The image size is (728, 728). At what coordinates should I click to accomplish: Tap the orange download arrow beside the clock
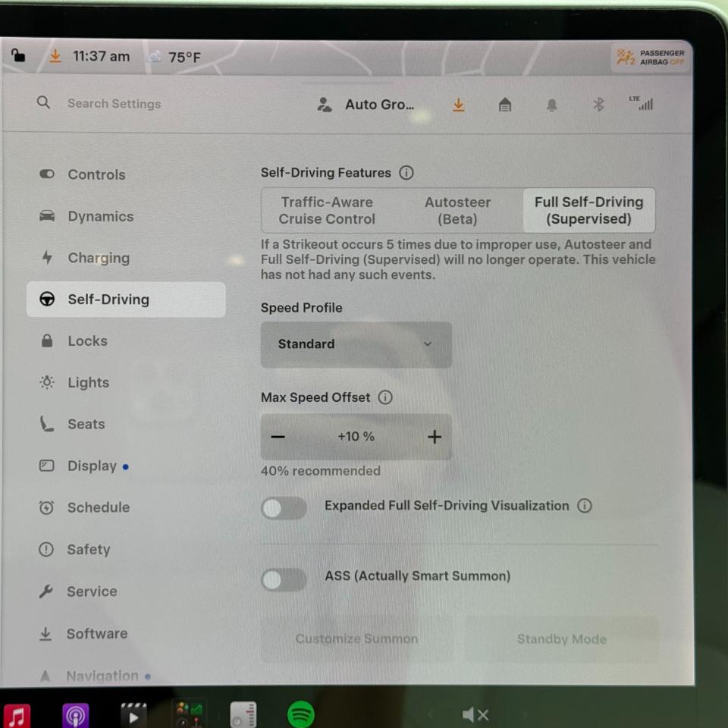click(55, 56)
